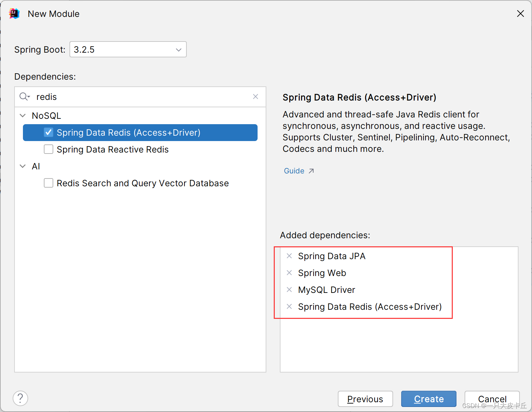Viewport: 532px width, 412px height.
Task: Clear the redis search text
Action: 256,97
